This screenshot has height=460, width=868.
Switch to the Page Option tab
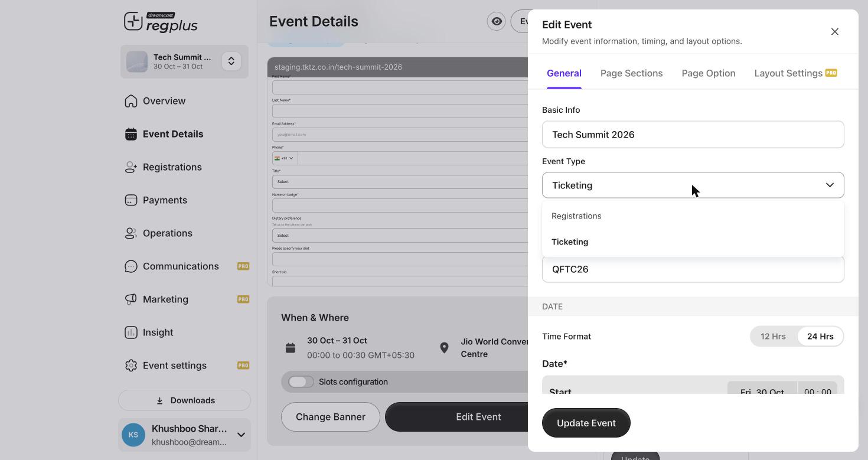[x=709, y=73]
